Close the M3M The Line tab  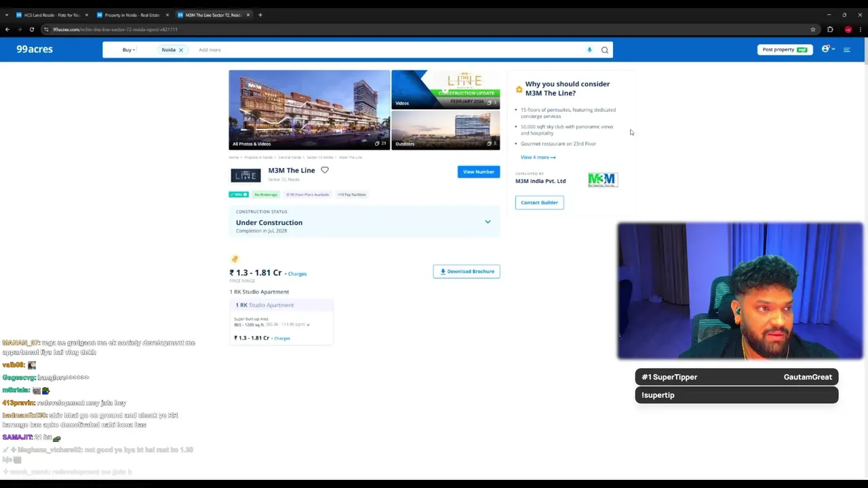click(248, 15)
